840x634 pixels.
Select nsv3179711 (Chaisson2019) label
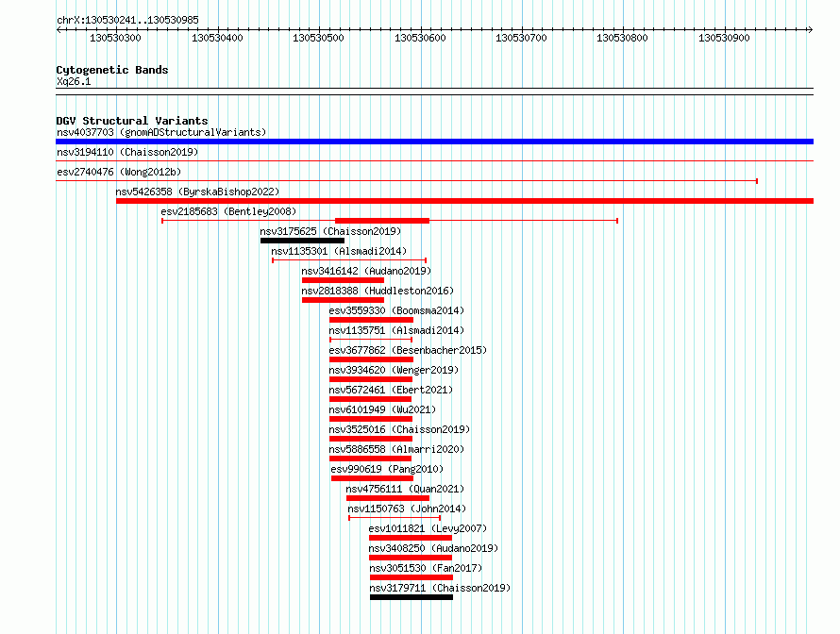click(x=440, y=588)
